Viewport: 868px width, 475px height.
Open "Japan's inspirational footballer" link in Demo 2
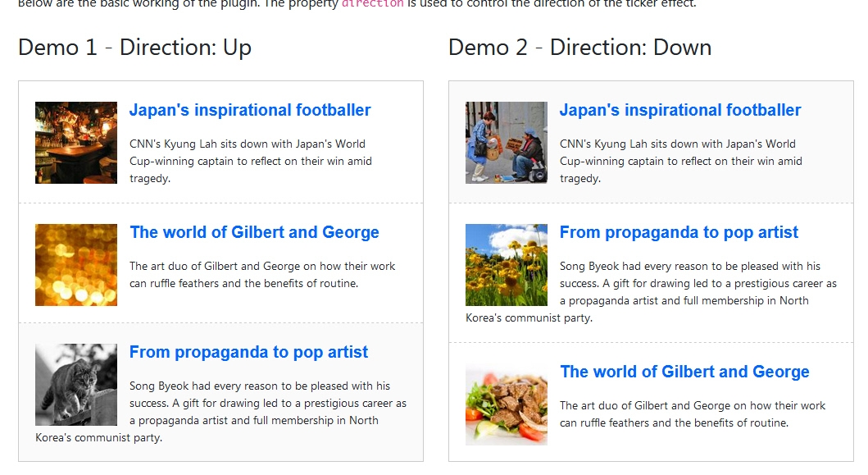[x=680, y=110]
